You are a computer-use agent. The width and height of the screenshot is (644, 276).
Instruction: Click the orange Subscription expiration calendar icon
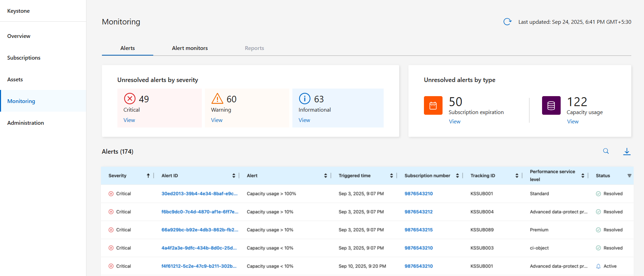433,105
